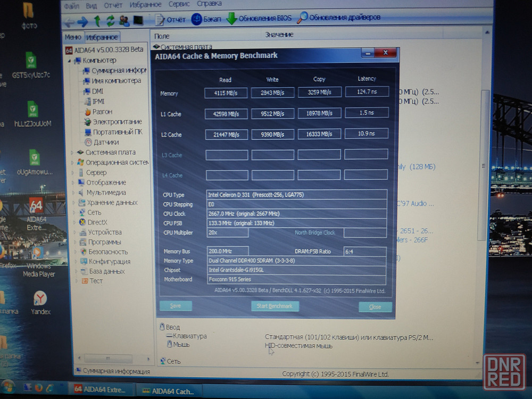Click the Refresh toolbar icon
532x399 pixels.
point(110,20)
